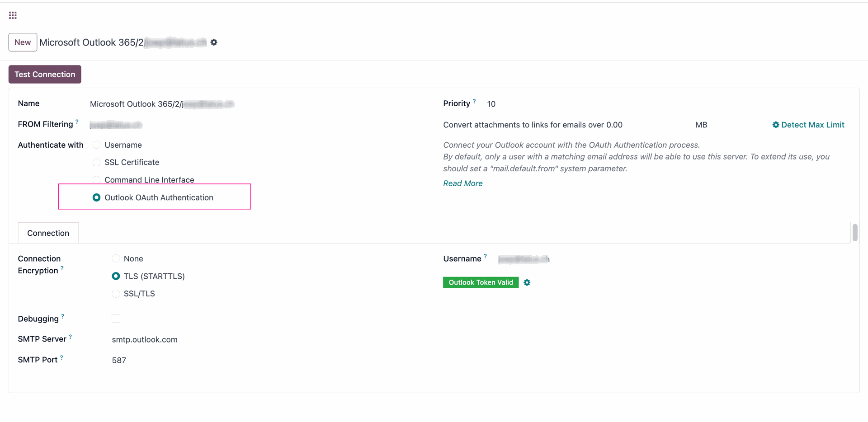Switch to the Connection tab
The height and width of the screenshot is (422, 868).
48,233
